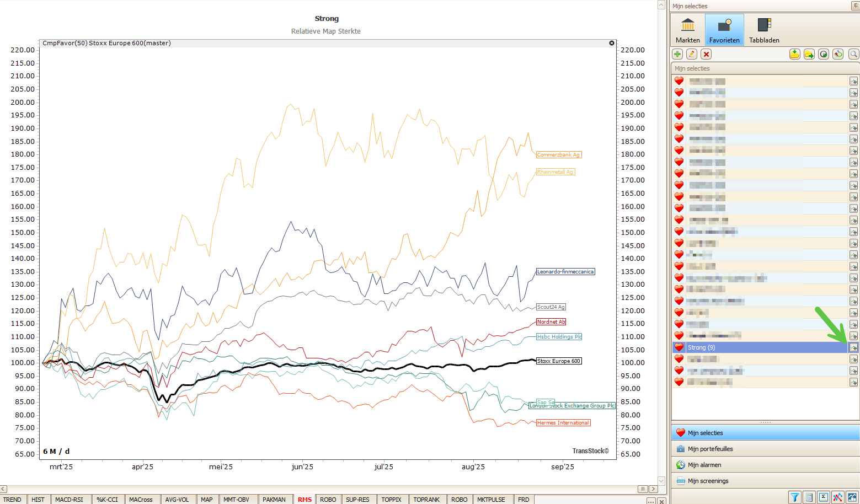Click the horizontal scrollbar right arrow
The width and height of the screenshot is (860, 504).
point(654,489)
